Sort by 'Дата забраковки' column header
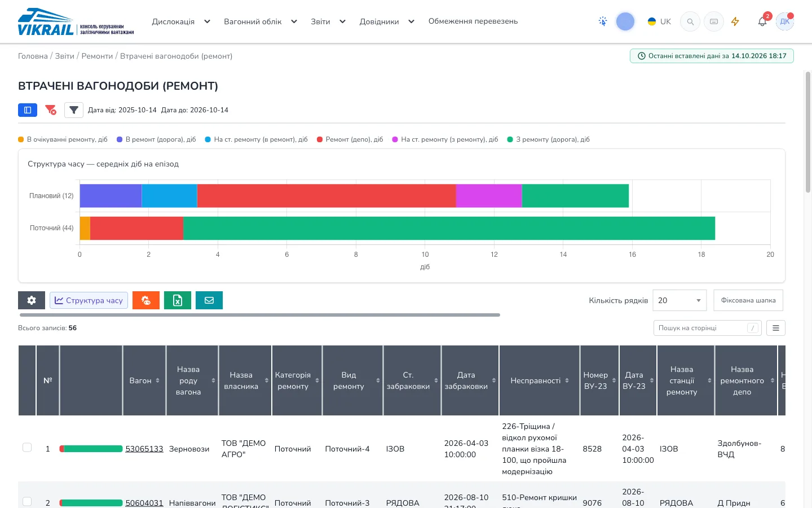Viewport: 812px width, 508px height. tap(470, 380)
